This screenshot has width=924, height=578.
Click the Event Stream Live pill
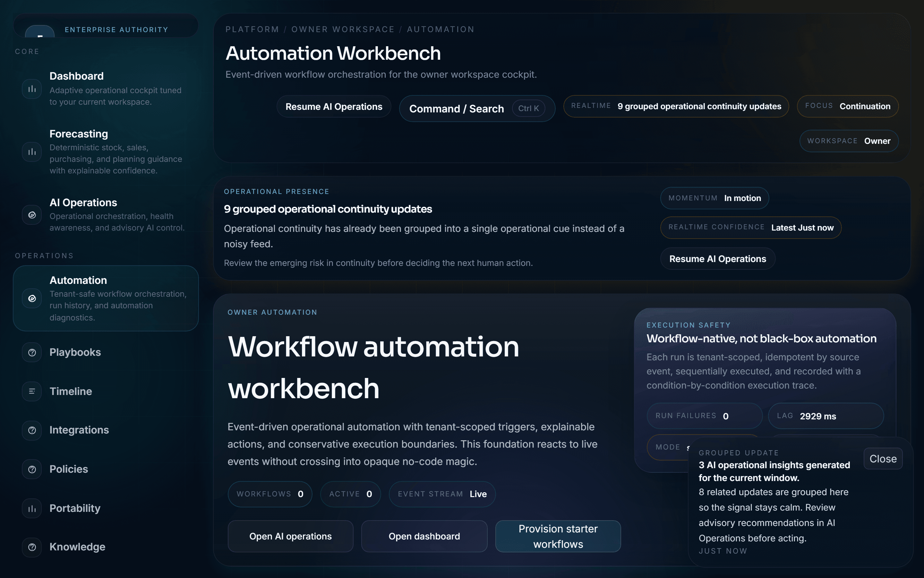(442, 494)
